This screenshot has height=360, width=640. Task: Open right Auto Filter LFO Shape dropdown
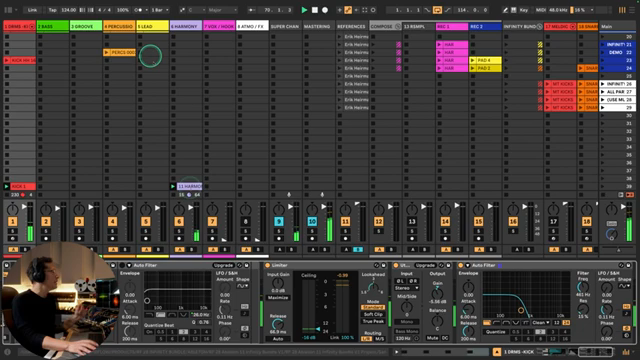pos(624,286)
